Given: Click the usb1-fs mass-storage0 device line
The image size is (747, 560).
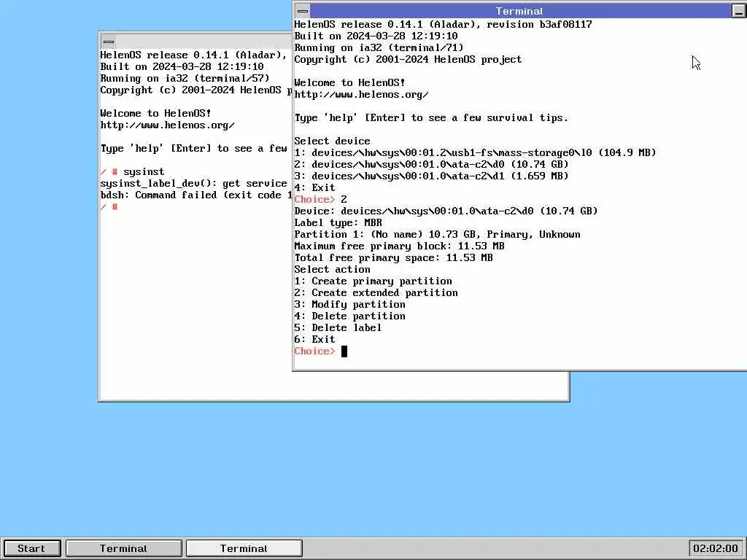Looking at the screenshot, I should tap(475, 152).
